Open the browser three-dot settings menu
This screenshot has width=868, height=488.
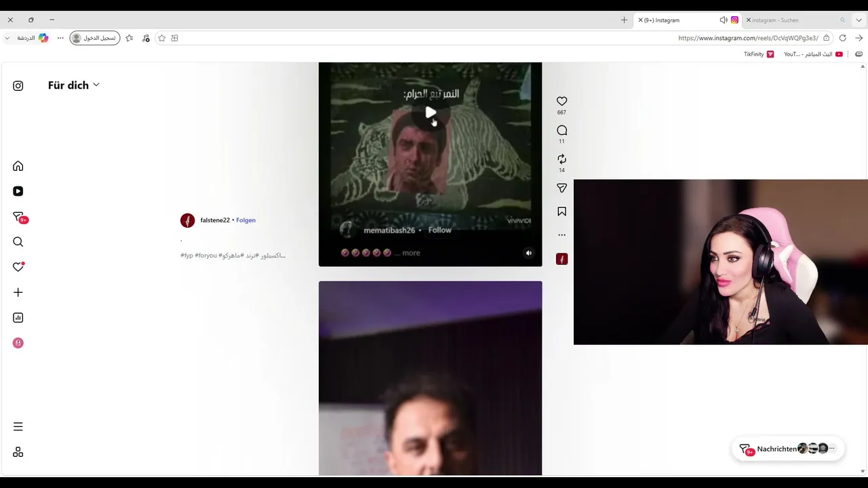tap(60, 38)
